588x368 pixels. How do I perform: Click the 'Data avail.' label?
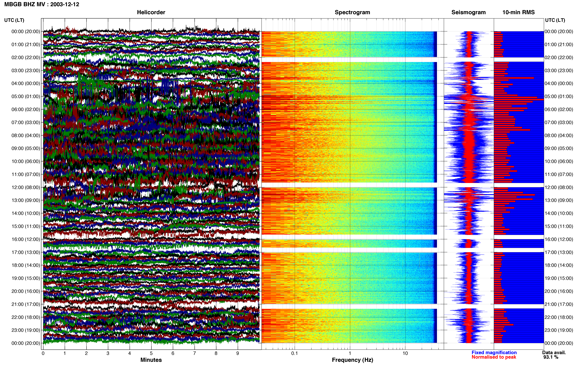(554, 352)
